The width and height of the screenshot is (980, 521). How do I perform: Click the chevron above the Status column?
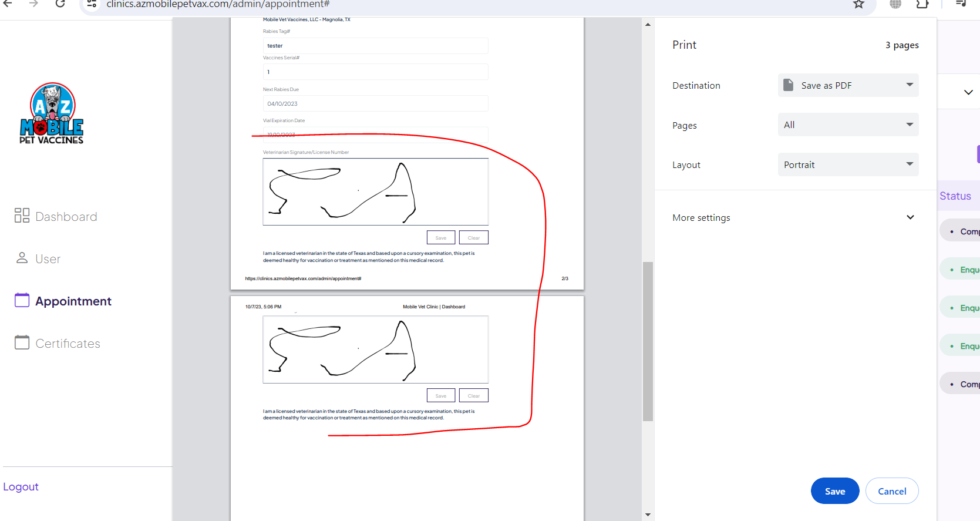(968, 92)
